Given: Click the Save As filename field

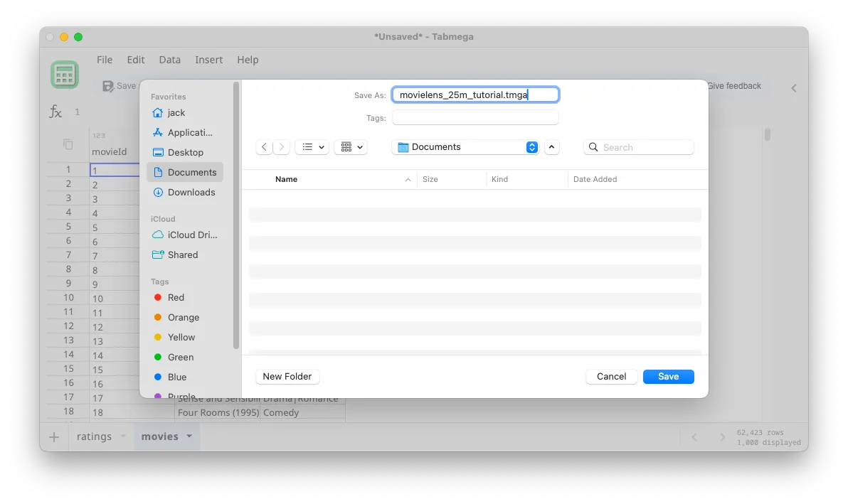Looking at the screenshot, I should click(x=475, y=94).
